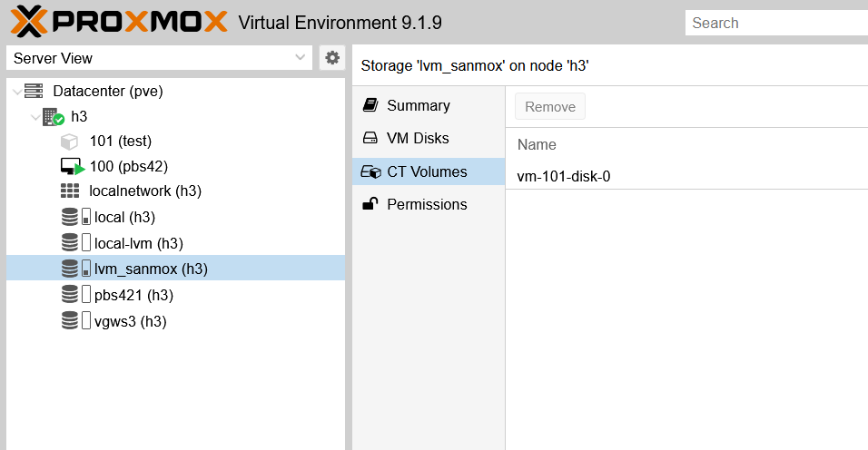Click the localnetwork grid icon
The height and width of the screenshot is (450, 868).
coord(70,191)
